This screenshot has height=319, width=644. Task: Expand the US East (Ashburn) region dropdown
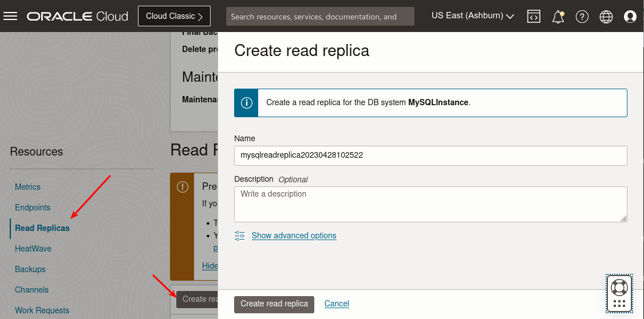[473, 16]
